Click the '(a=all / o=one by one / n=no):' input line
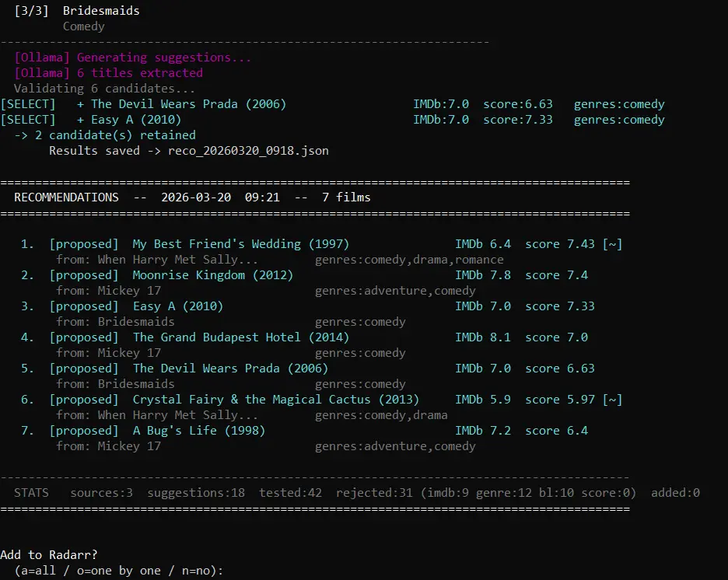 [118, 571]
